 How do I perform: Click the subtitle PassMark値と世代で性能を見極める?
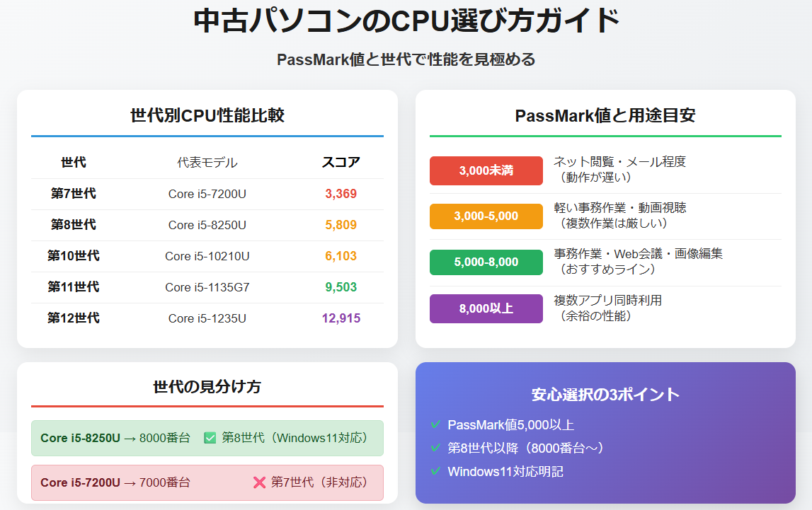pos(406,59)
